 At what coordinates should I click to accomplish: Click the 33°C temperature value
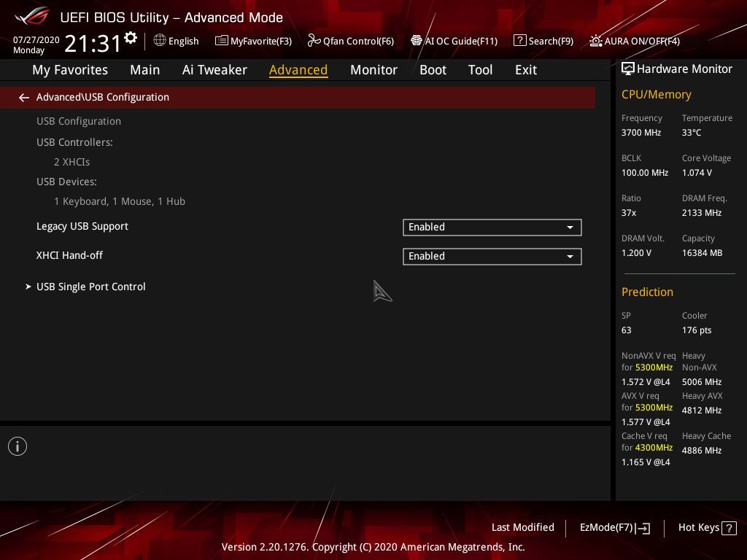692,133
